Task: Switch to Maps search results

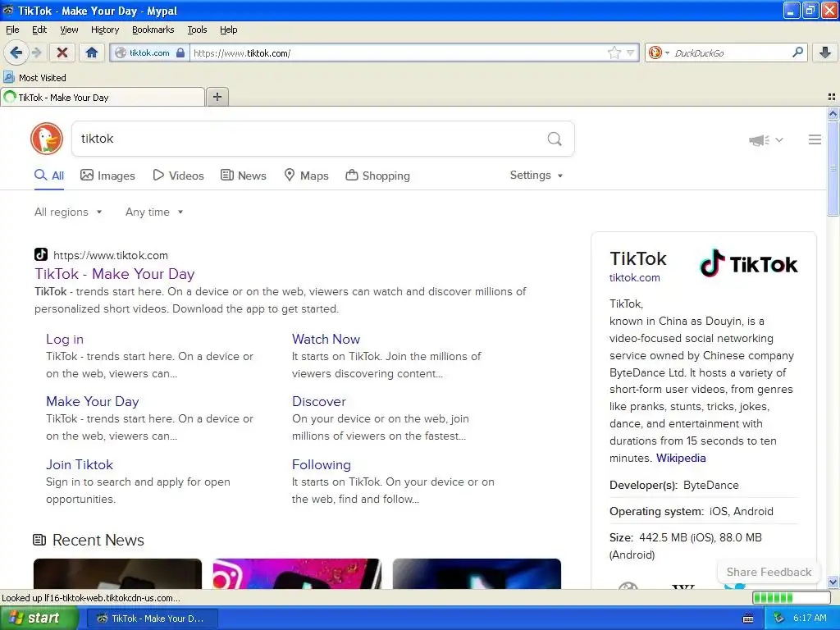Action: click(306, 176)
